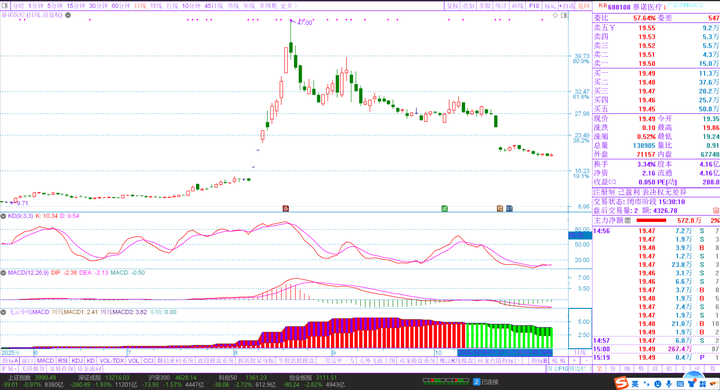Viewport: 720px width, 390px height.
Task: Click the diamond icon at chart top-right
Action: 555,15
